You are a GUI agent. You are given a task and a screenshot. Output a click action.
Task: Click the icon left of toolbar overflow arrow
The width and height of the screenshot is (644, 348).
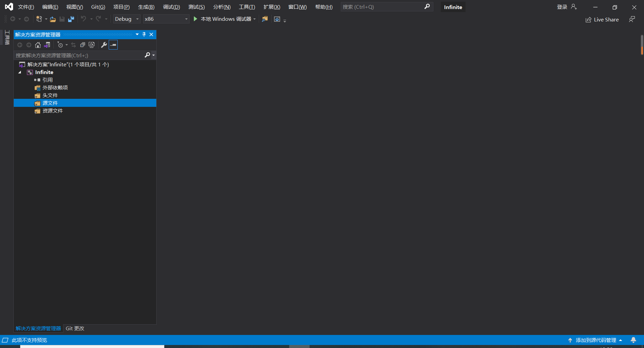click(277, 19)
